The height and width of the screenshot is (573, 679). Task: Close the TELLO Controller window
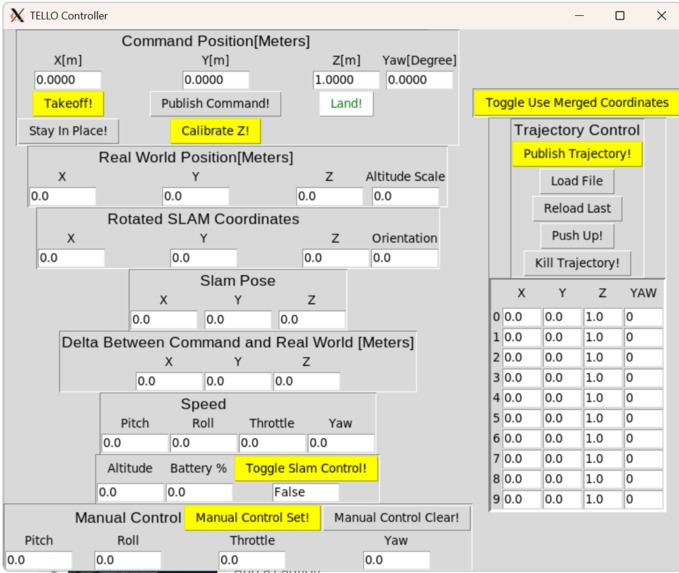[x=661, y=16]
